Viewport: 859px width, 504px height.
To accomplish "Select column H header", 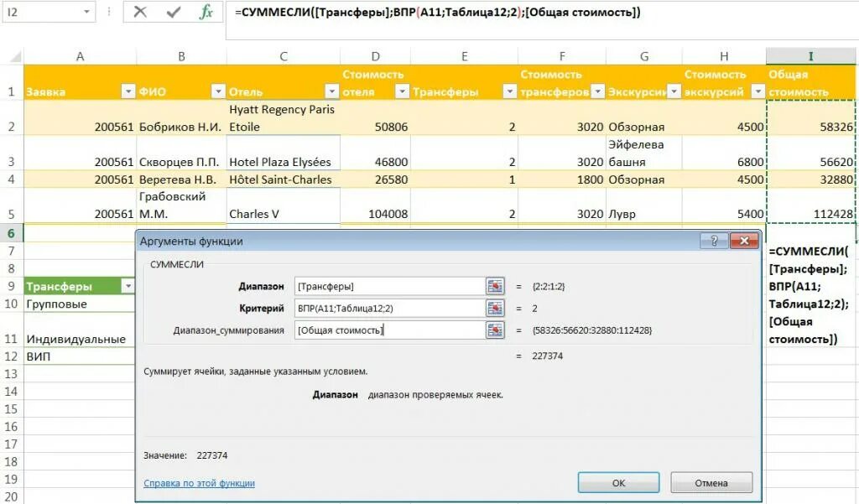I will click(x=724, y=56).
